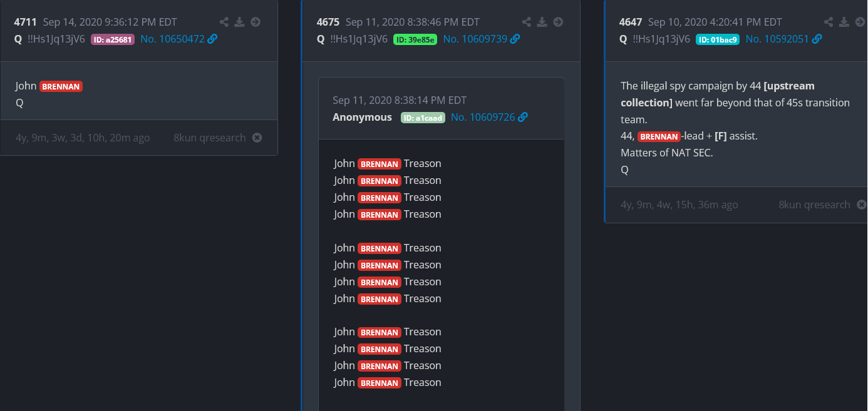Click the 8kun qresearch label on post 4647

coord(815,205)
